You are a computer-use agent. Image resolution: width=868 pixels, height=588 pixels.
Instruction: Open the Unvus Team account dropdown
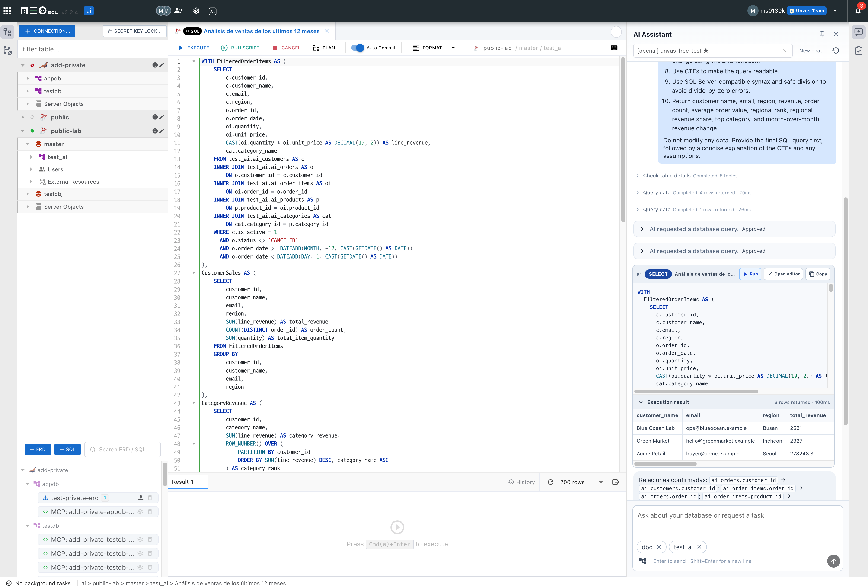pos(835,11)
